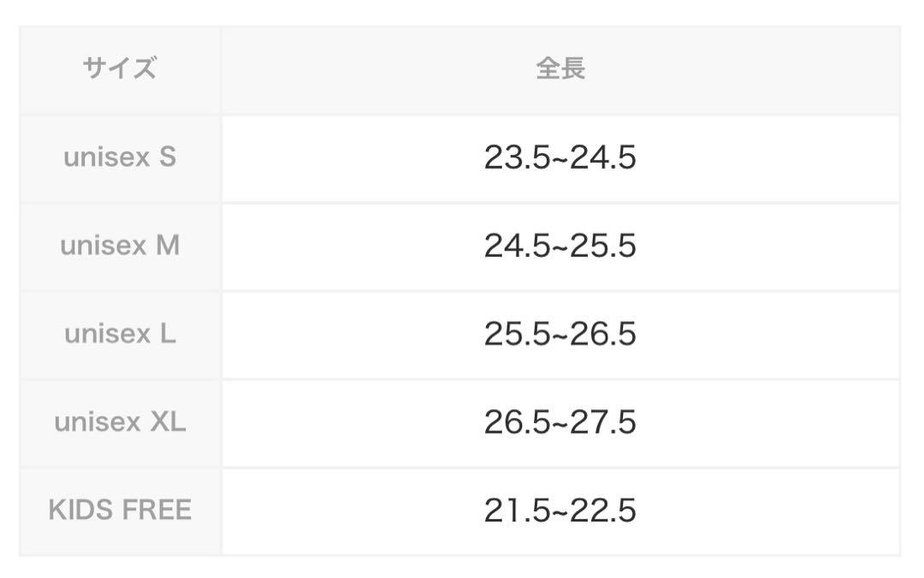Click the KIDS FREE row's length cell
The height and width of the screenshot is (578, 924).
click(x=560, y=511)
